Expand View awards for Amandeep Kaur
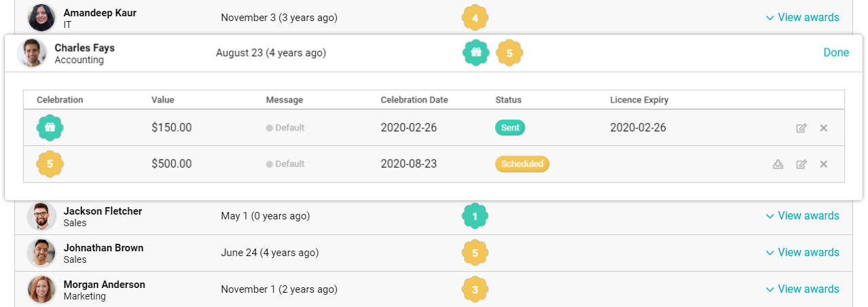 click(x=802, y=18)
